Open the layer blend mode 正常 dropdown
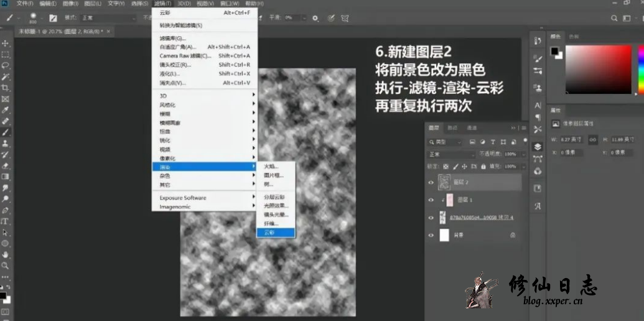Screen dimensions: 644x321 [450, 154]
